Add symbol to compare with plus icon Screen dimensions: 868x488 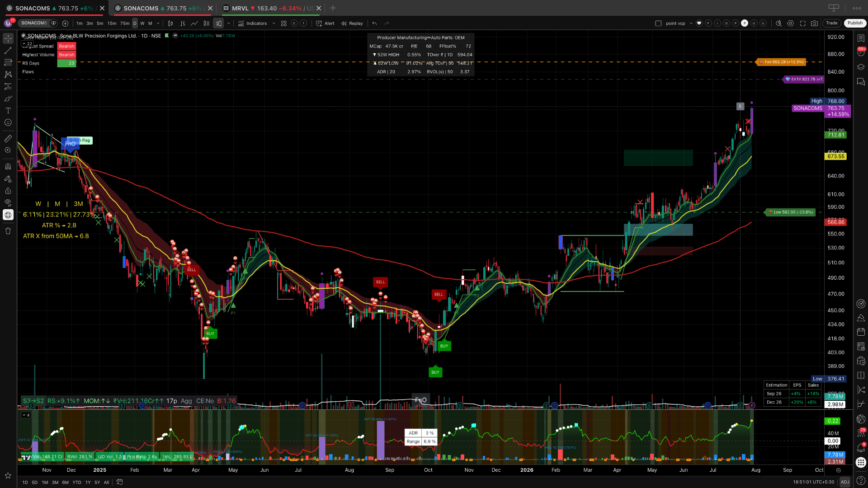pos(65,23)
